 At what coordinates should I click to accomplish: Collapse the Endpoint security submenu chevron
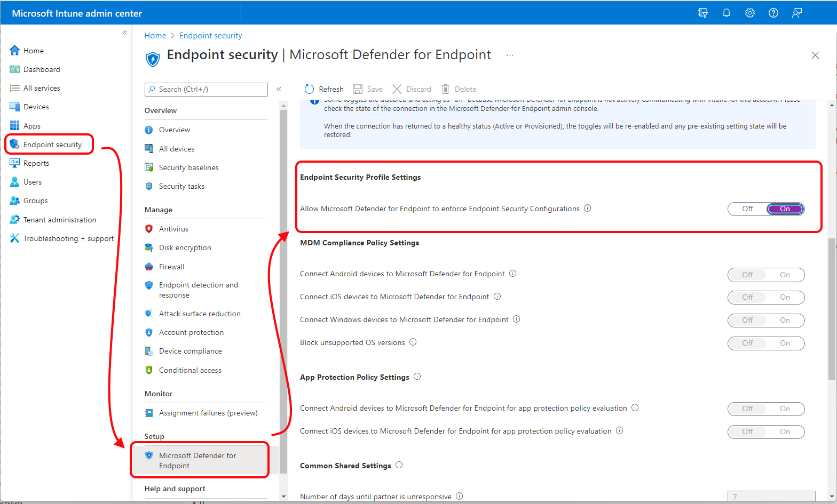(x=279, y=89)
